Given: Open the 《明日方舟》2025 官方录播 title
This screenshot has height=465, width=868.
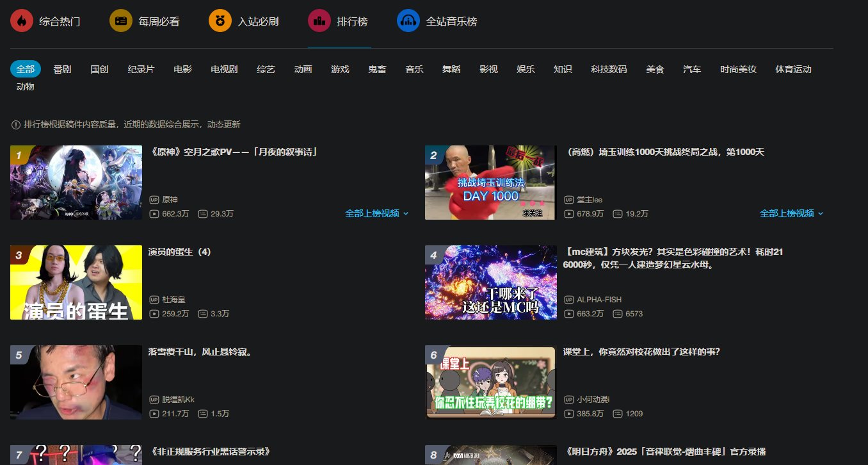Looking at the screenshot, I should pyautogui.click(x=664, y=452).
